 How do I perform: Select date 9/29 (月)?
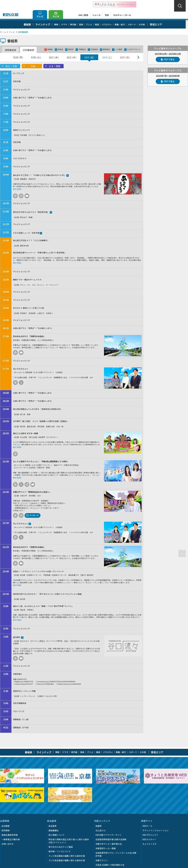pyautogui.click(x=18, y=57)
